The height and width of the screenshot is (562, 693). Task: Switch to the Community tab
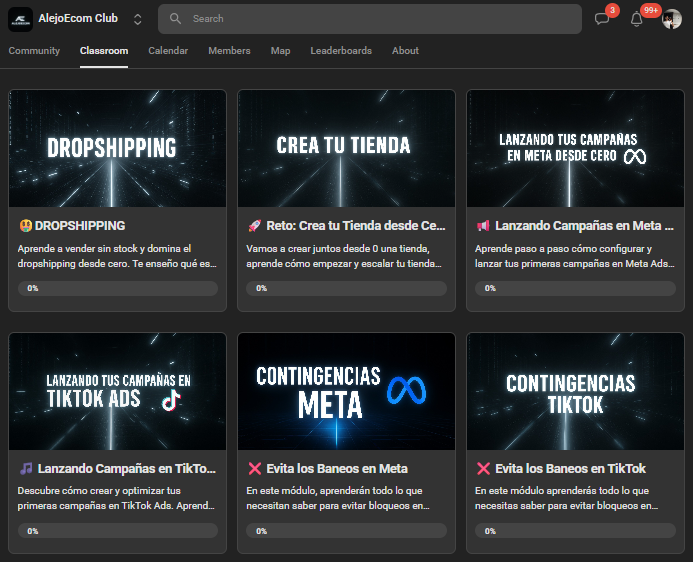(34, 51)
